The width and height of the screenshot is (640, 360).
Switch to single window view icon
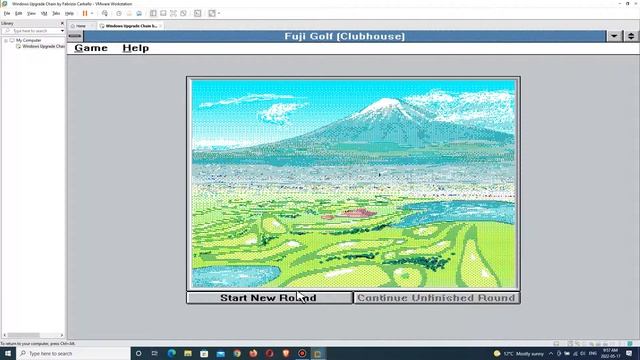(163, 13)
